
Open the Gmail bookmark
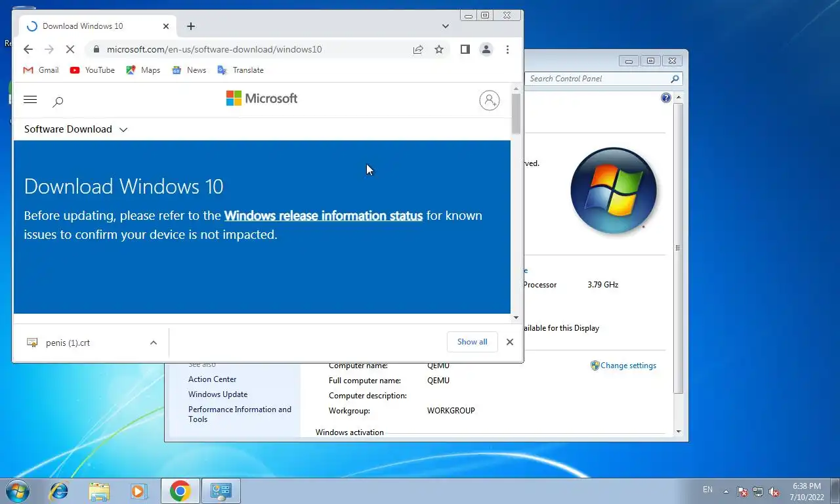[x=41, y=70]
